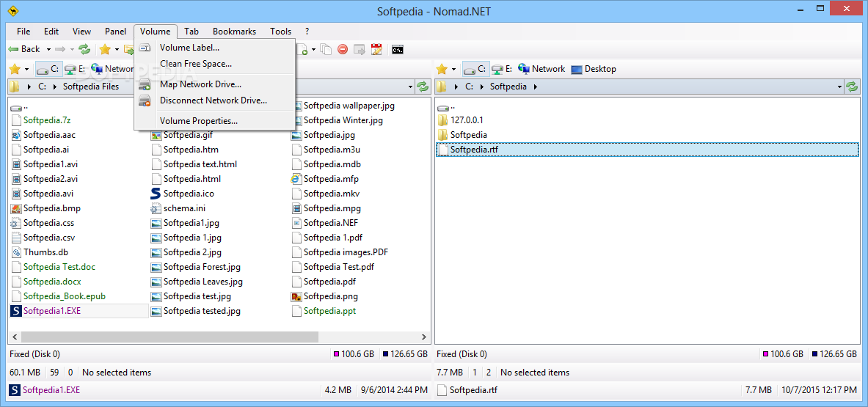Open the File menu
Viewport: 868px width, 407px height.
pos(23,32)
